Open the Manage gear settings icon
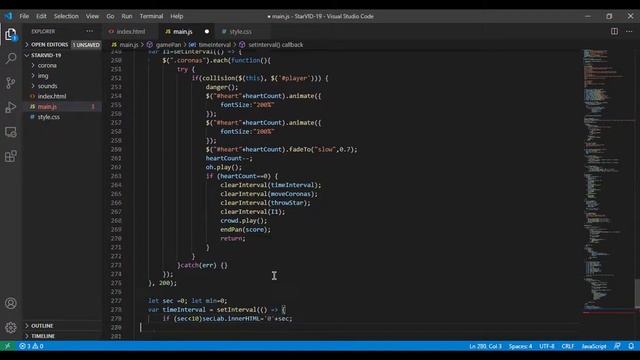 pyautogui.click(x=11, y=327)
